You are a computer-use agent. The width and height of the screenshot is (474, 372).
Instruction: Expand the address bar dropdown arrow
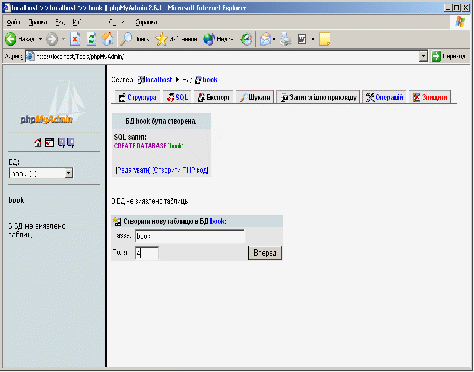[423, 56]
